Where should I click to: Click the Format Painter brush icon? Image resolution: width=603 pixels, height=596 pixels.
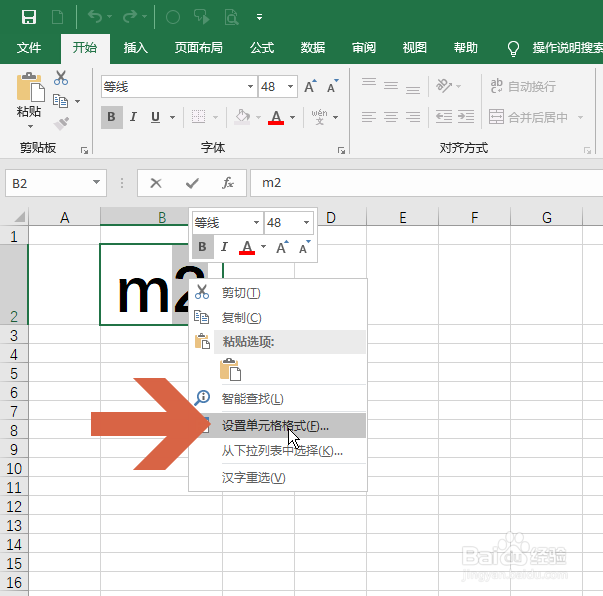point(61,123)
